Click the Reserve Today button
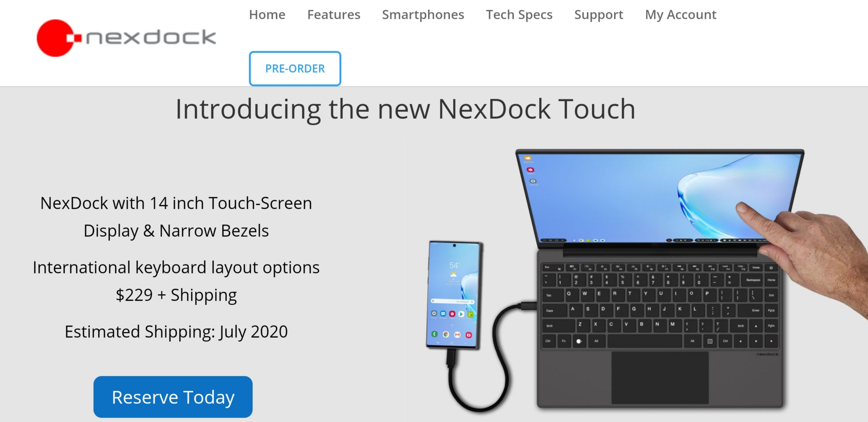 173,397
